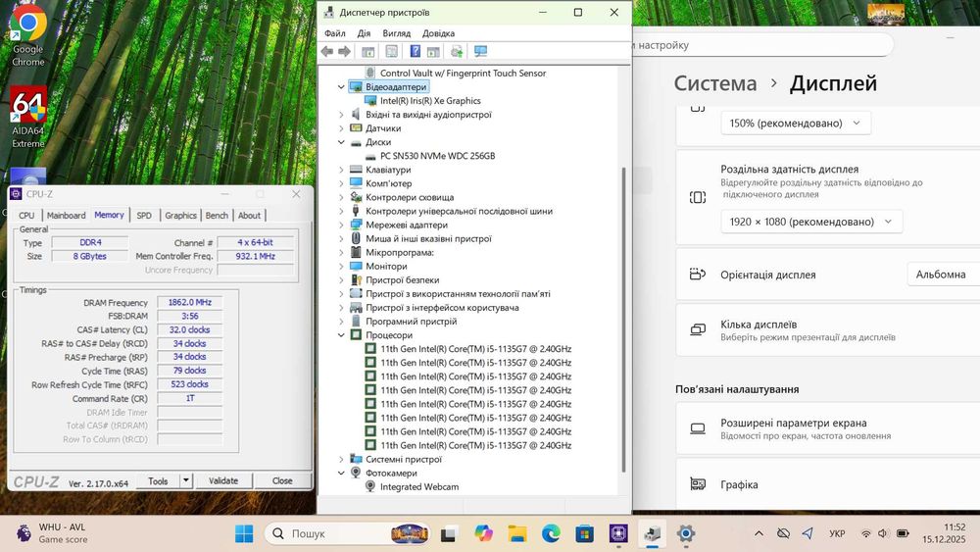Viewport: 980px width, 552px height.
Task: Expand the Мережеві адаптери node
Action: point(341,226)
